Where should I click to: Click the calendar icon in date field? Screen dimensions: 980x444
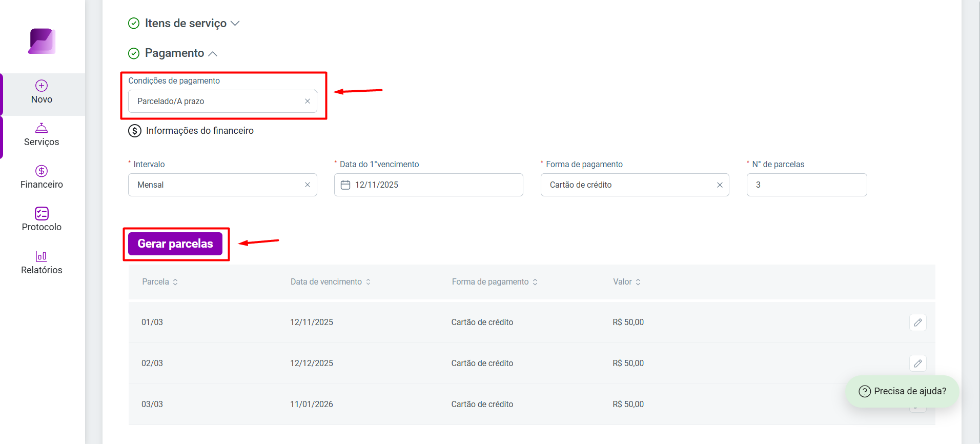click(345, 185)
